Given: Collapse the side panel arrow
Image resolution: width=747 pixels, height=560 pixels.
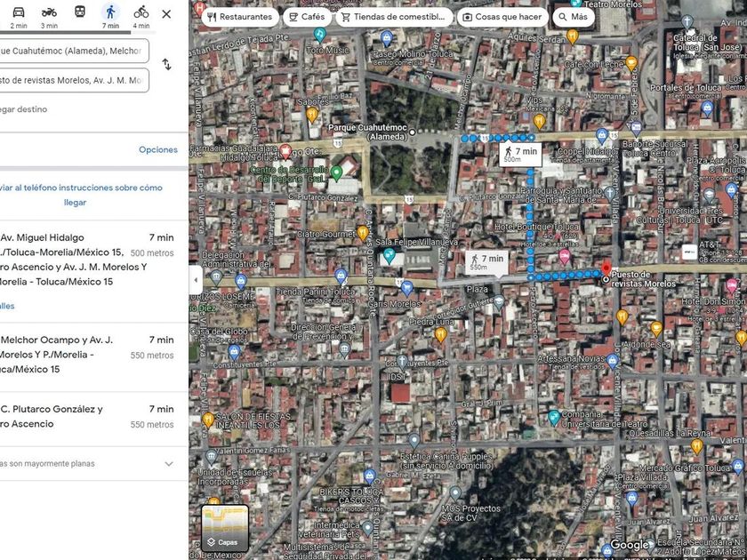Looking at the screenshot, I should (x=196, y=280).
